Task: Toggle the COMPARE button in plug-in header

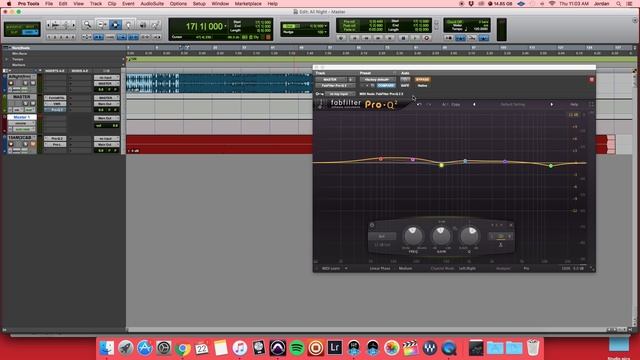Action: point(386,85)
